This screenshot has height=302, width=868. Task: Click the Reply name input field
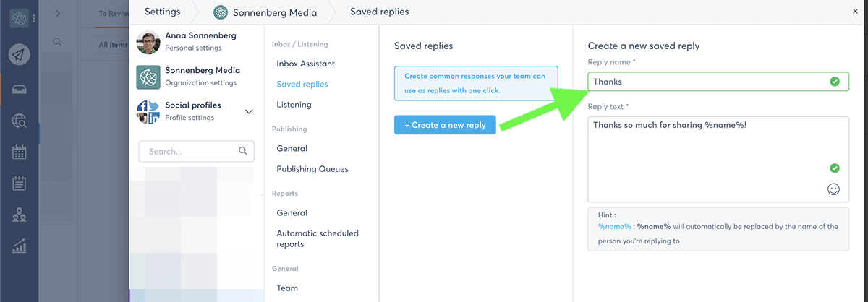[709, 82]
